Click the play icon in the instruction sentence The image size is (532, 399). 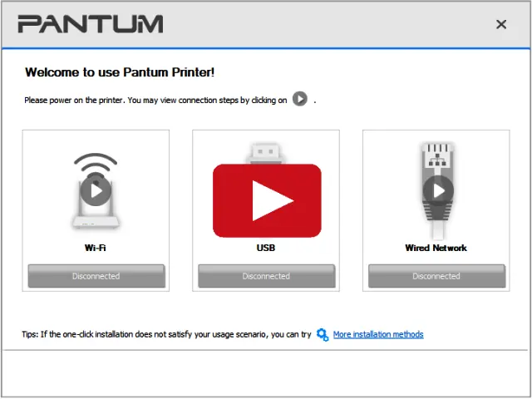point(300,99)
